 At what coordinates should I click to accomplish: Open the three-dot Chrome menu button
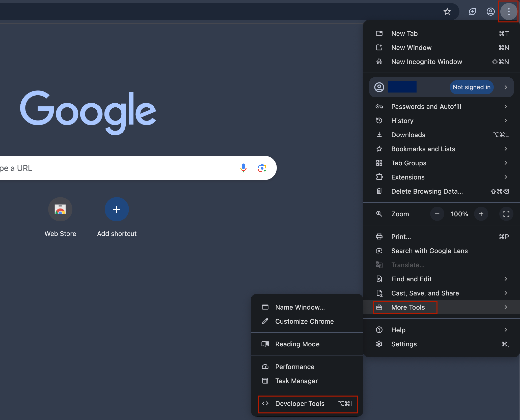click(508, 12)
